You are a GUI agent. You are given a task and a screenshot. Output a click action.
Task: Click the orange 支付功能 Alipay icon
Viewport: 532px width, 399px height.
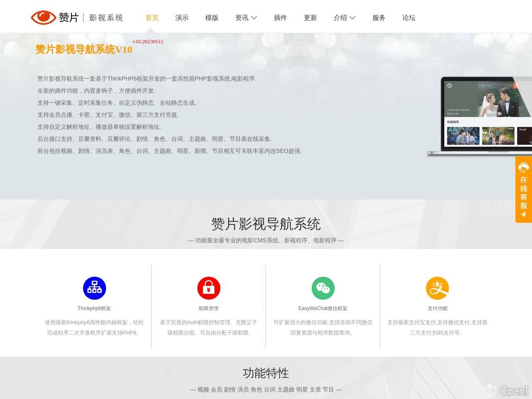[x=437, y=288]
